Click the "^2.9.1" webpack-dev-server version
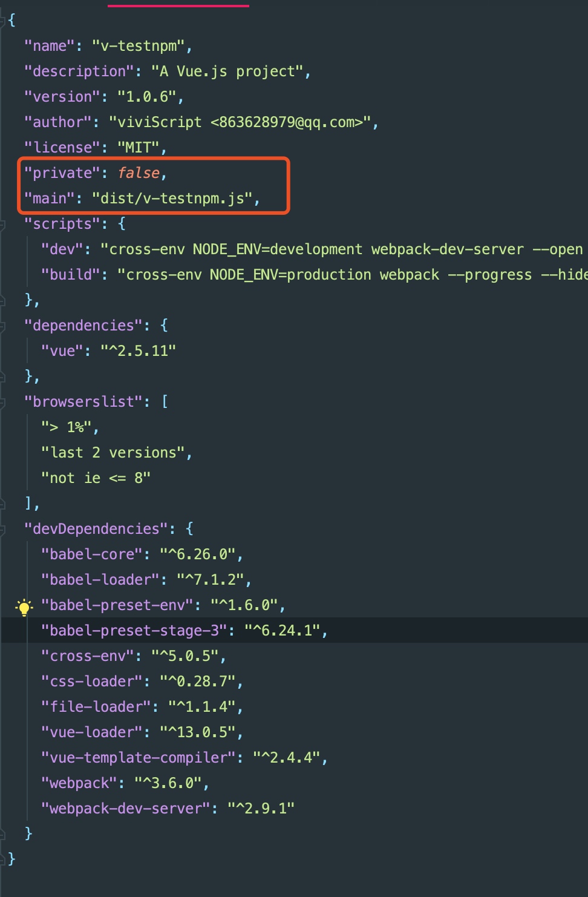 [261, 809]
